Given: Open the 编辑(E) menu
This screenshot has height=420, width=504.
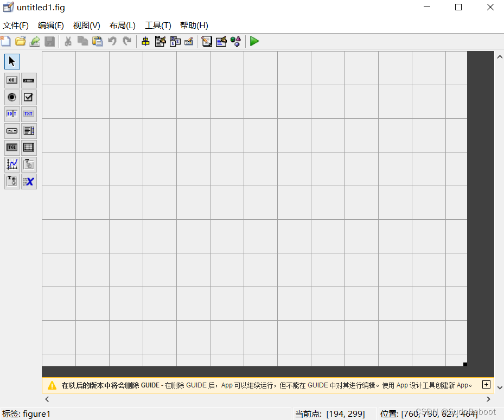Looking at the screenshot, I should [x=51, y=26].
